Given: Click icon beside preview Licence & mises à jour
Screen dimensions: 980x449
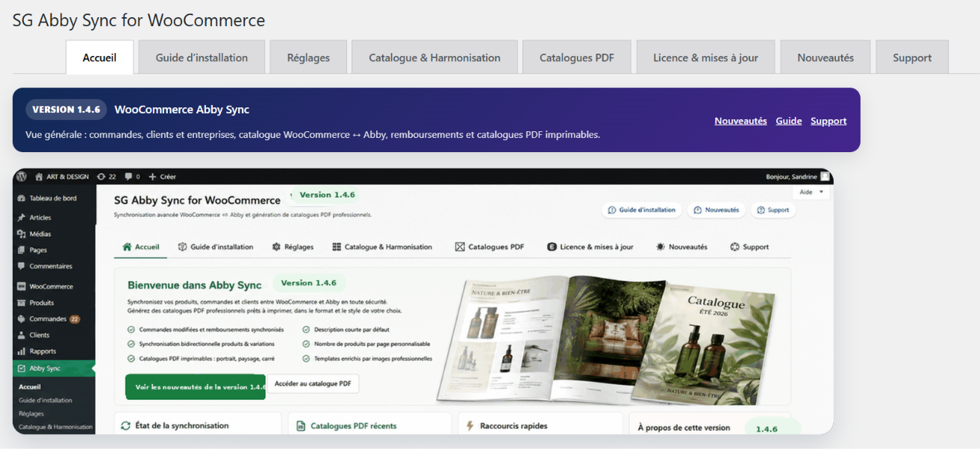Looking at the screenshot, I should [x=552, y=247].
